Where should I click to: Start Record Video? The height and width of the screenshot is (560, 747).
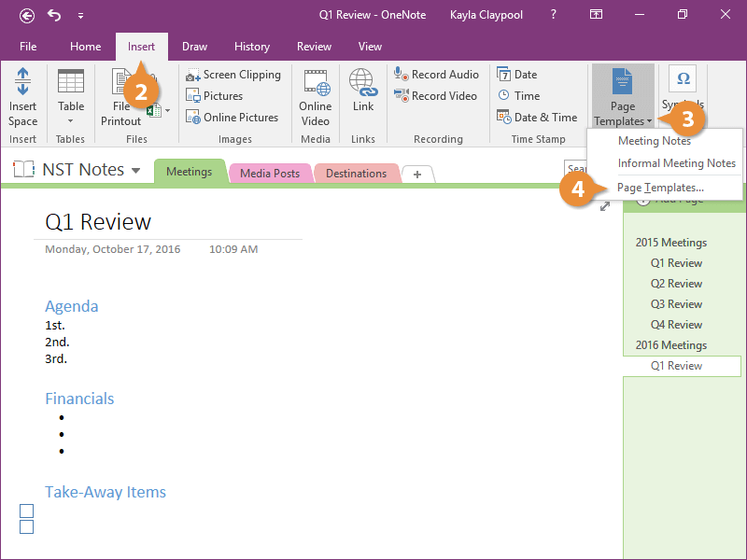pyautogui.click(x=436, y=96)
